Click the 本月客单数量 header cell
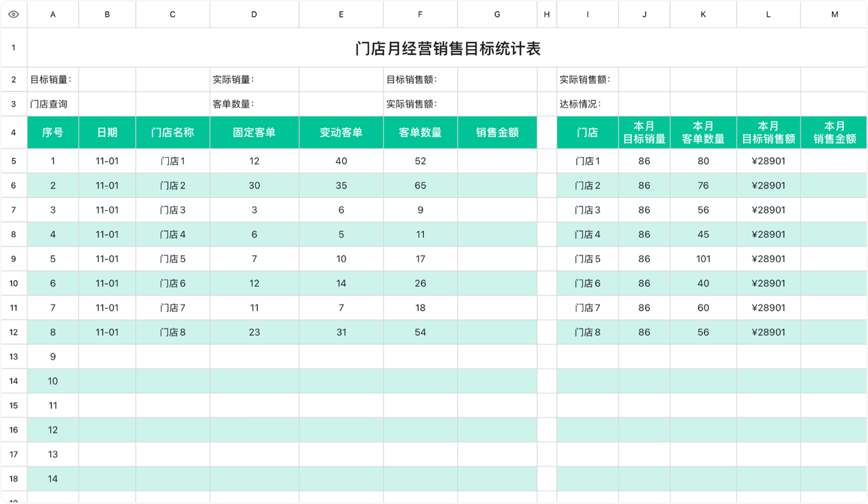 click(x=703, y=132)
